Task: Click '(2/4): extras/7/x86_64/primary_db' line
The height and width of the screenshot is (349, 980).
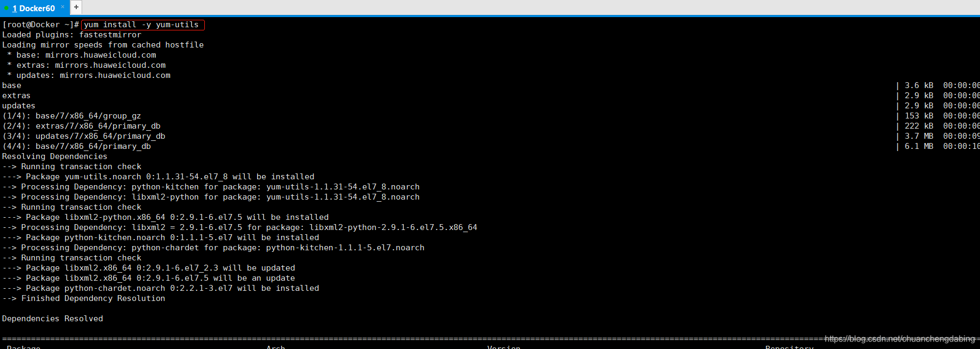Action: pyautogui.click(x=81, y=126)
